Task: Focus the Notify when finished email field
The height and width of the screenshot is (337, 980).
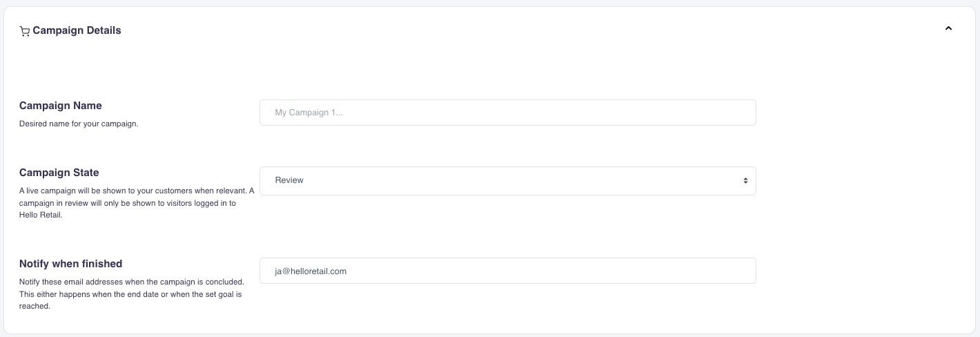Action: pos(507,271)
